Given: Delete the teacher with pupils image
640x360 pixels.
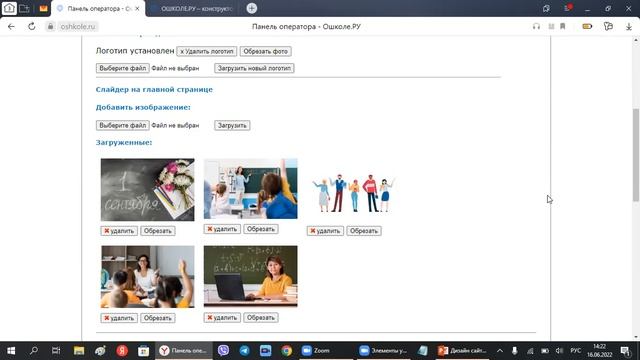Looking at the screenshot, I should 119,318.
